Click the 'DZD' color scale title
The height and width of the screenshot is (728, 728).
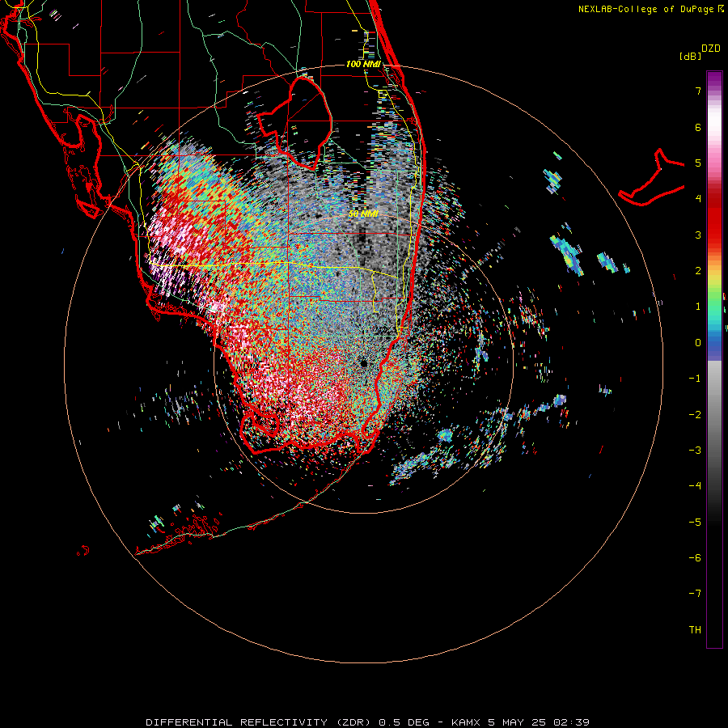coord(711,49)
